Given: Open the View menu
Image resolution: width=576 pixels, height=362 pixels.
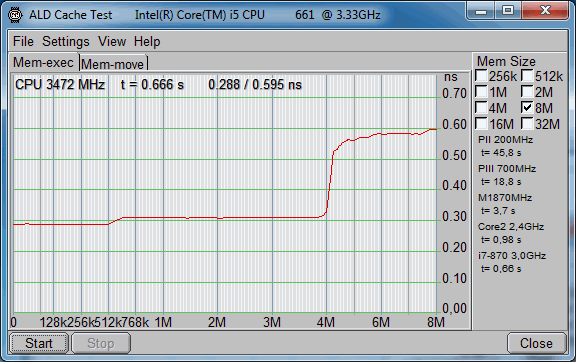Looking at the screenshot, I should click(x=112, y=42).
